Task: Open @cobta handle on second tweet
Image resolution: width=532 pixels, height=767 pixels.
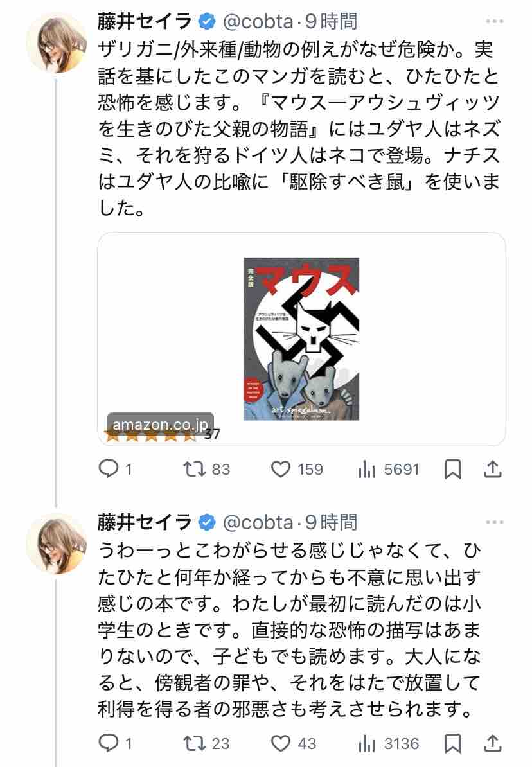Action: pyautogui.click(x=257, y=522)
